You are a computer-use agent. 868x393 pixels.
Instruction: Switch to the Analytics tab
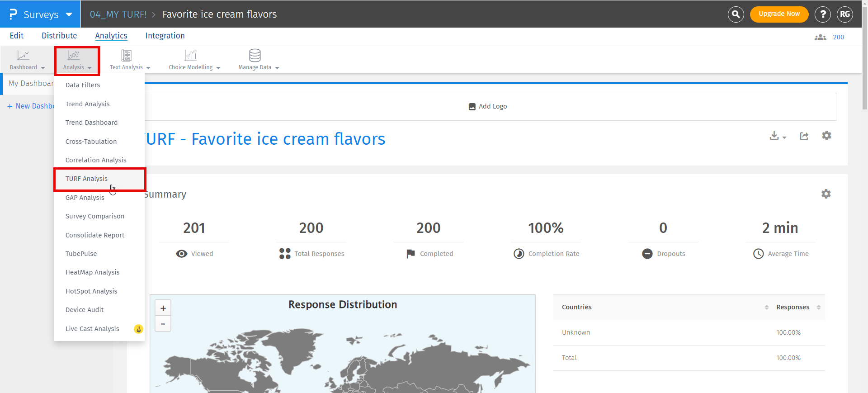click(x=111, y=36)
